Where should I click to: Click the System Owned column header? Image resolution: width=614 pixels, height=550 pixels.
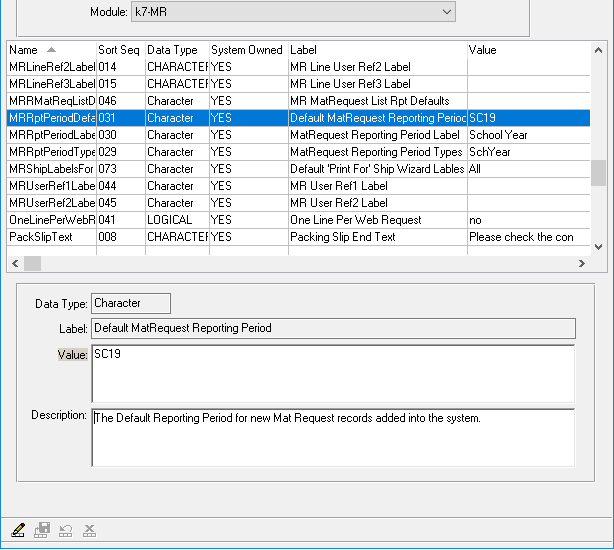click(x=246, y=50)
